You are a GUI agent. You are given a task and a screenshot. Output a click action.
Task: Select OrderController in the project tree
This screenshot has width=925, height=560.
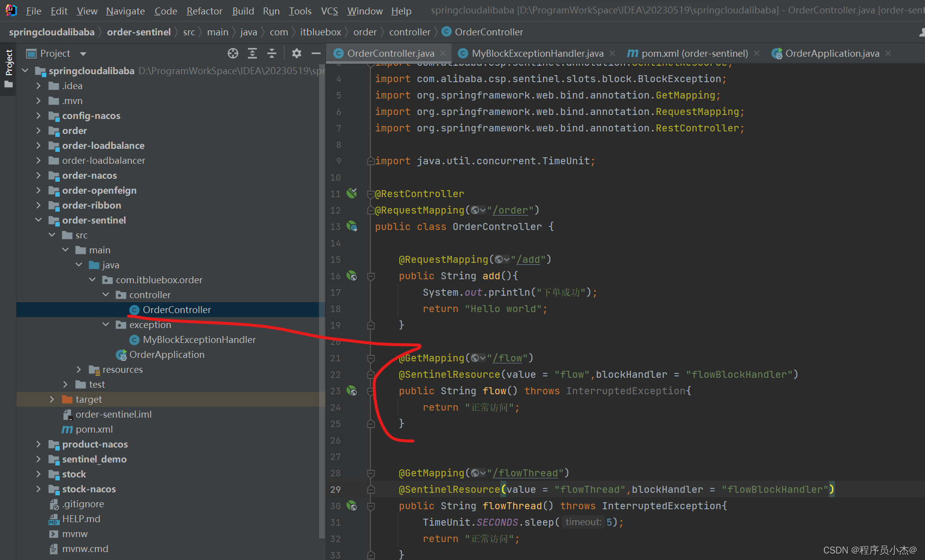(x=177, y=310)
